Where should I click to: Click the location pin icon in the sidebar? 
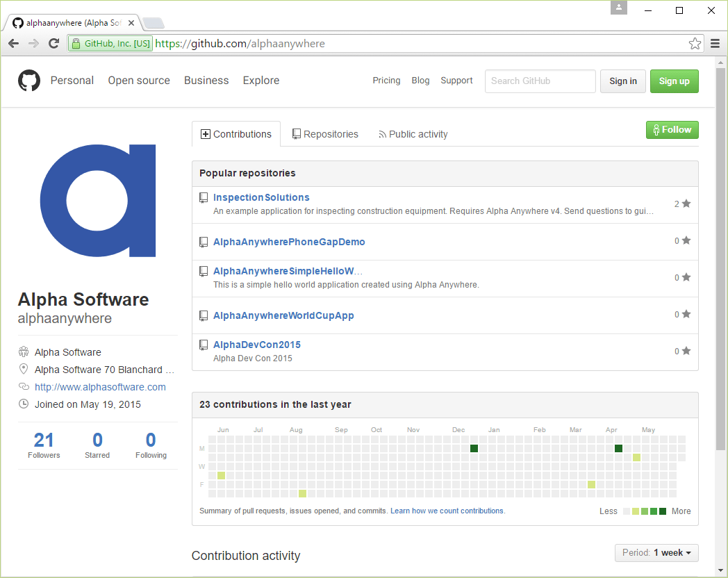(x=23, y=370)
